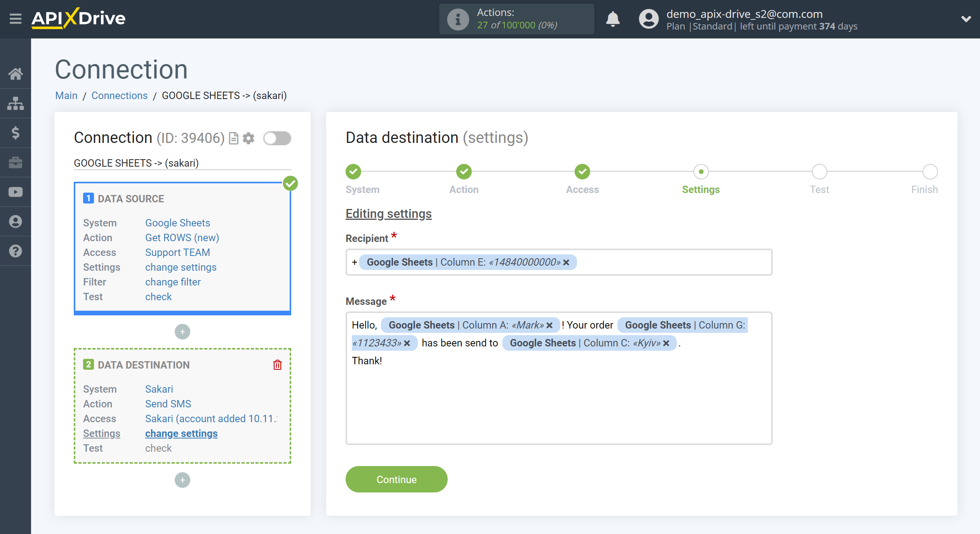Click the connection name field
980x534 pixels.
click(182, 163)
